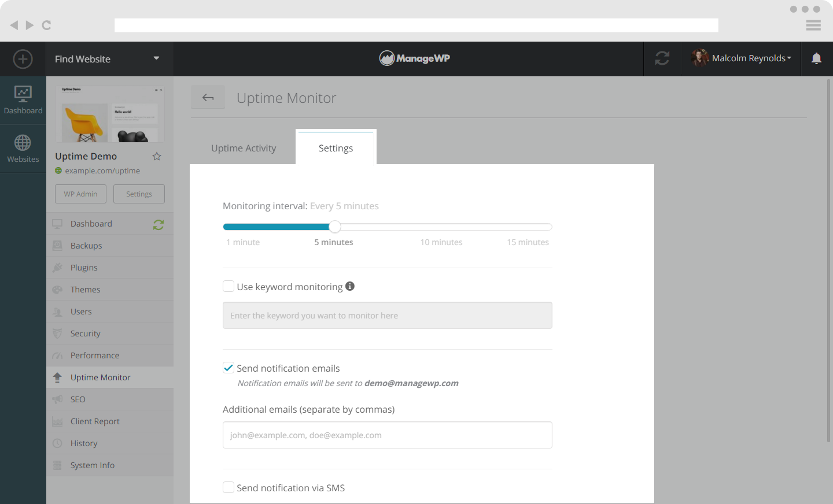Open the browser hamburger menu
Image resolution: width=833 pixels, height=504 pixels.
pyautogui.click(x=813, y=25)
